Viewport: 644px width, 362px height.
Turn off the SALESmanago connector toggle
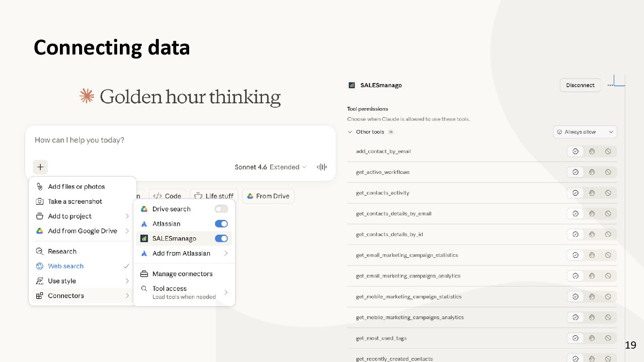[x=221, y=239]
